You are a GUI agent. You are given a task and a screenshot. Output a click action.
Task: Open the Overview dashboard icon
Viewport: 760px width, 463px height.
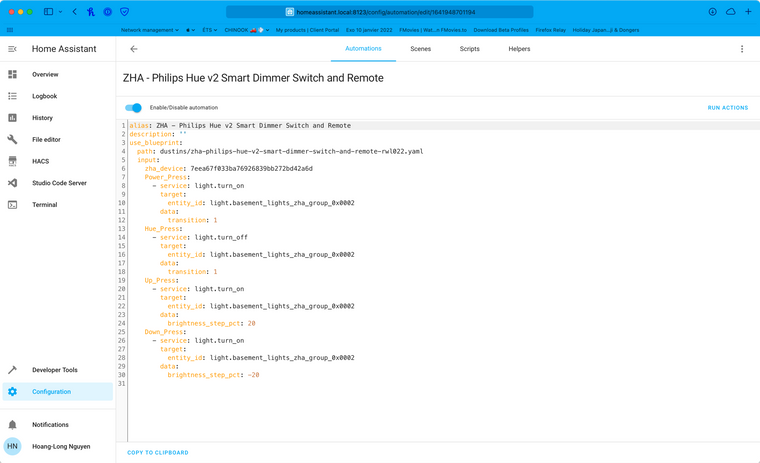(13, 74)
